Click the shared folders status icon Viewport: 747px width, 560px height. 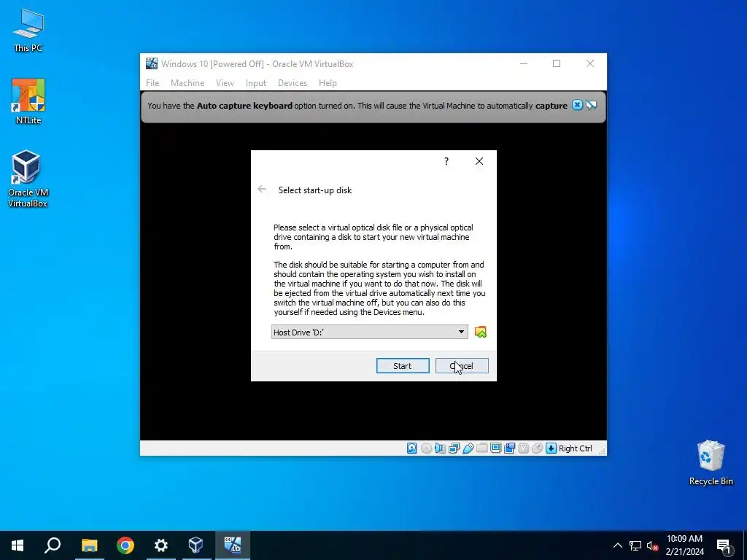tap(481, 448)
